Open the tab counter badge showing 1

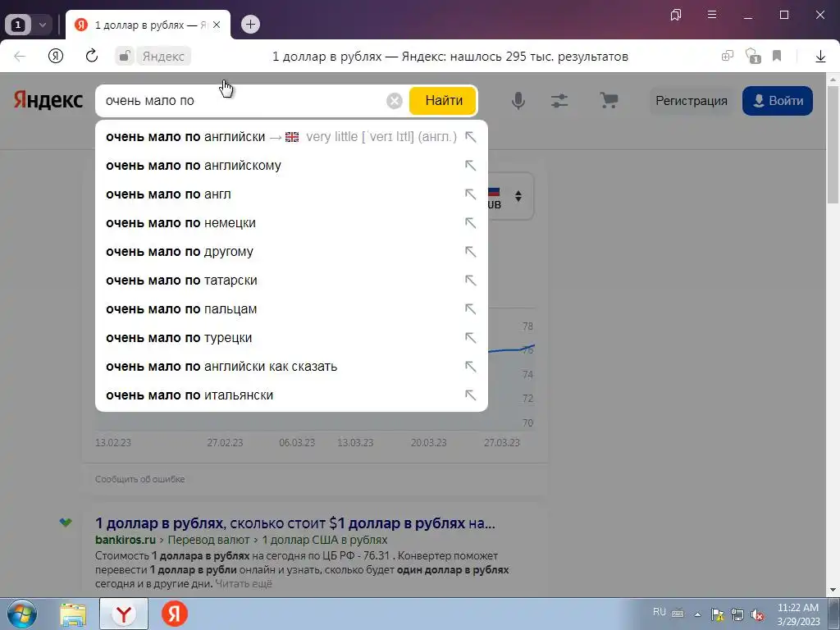[x=18, y=25]
